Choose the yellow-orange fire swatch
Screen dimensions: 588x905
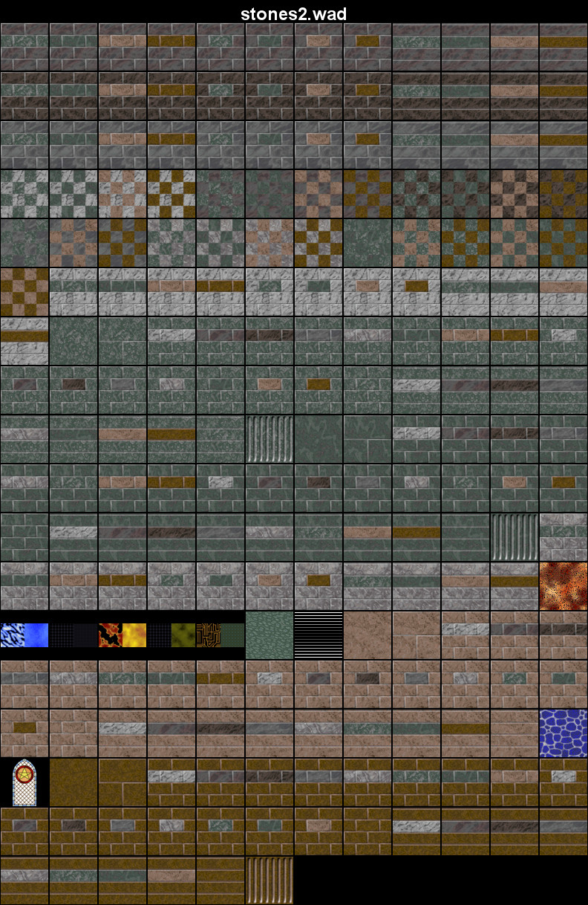(x=134, y=635)
